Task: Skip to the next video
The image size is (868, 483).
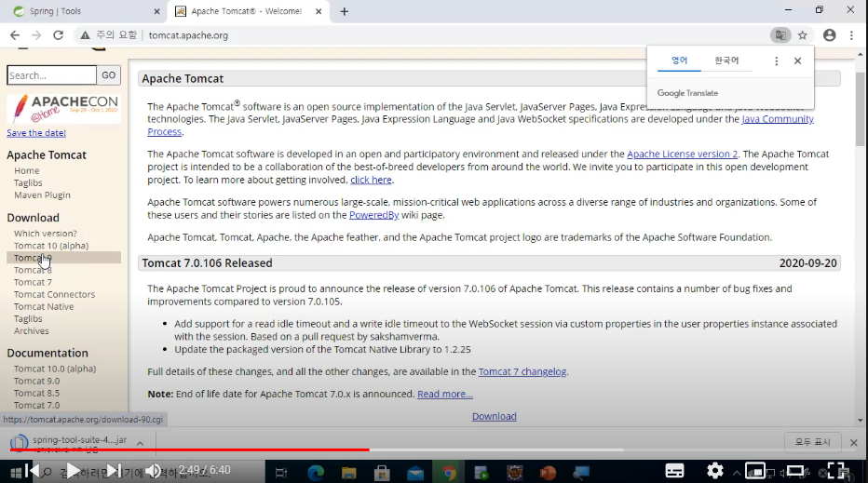Action: (114, 471)
